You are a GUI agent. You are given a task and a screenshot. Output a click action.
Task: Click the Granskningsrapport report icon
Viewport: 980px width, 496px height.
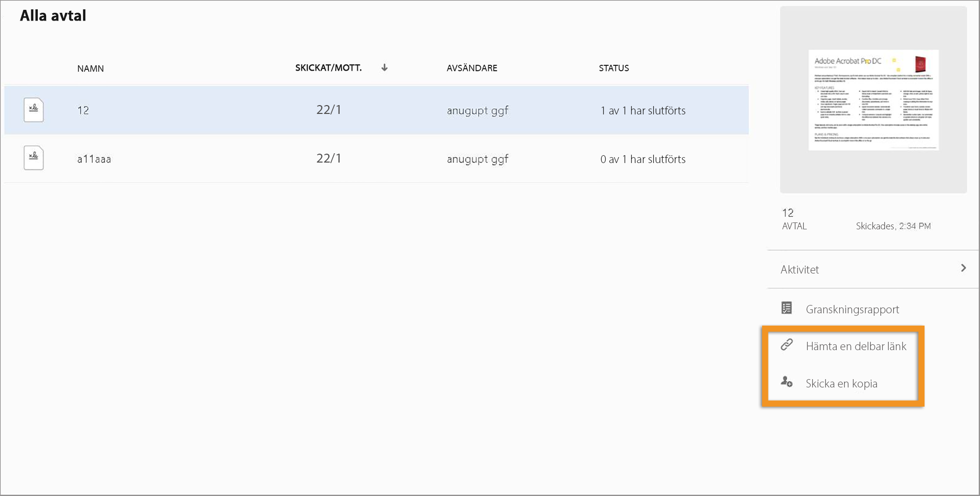click(x=787, y=308)
